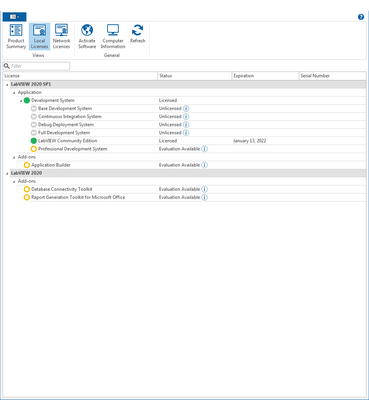Click the Licensed status of Development System
Screen dimensions: 369x400
click(x=168, y=100)
